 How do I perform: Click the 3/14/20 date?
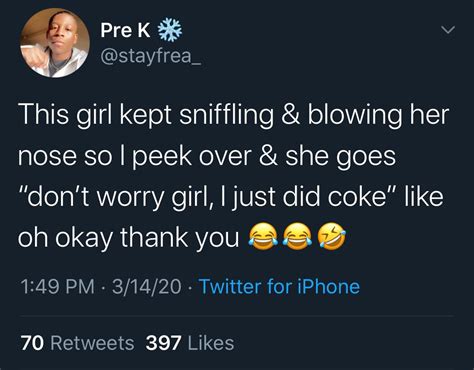(147, 287)
